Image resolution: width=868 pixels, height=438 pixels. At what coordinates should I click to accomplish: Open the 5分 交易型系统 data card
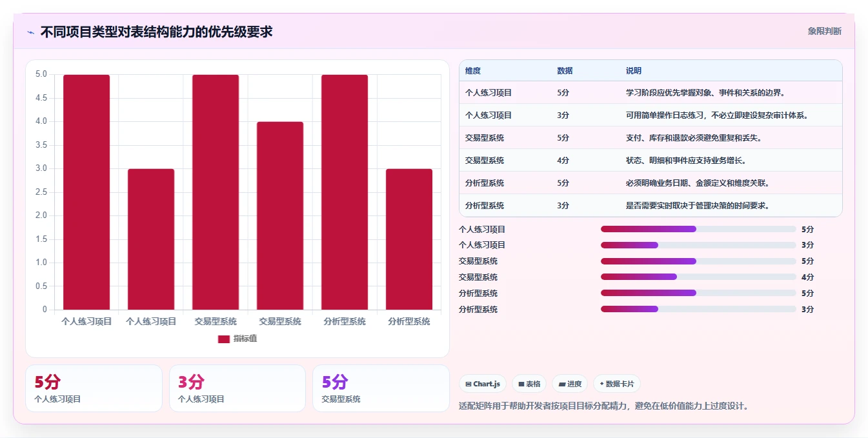381,388
